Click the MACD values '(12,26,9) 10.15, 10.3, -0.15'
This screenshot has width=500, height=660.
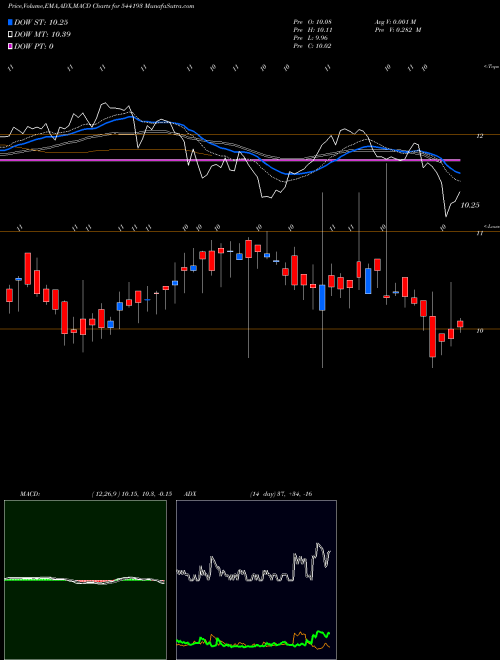tap(131, 494)
